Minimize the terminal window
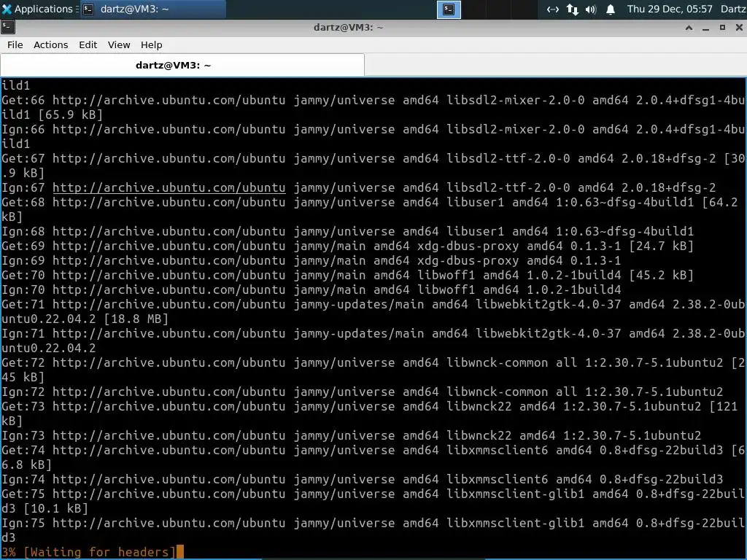The height and width of the screenshot is (560, 747). 705,28
